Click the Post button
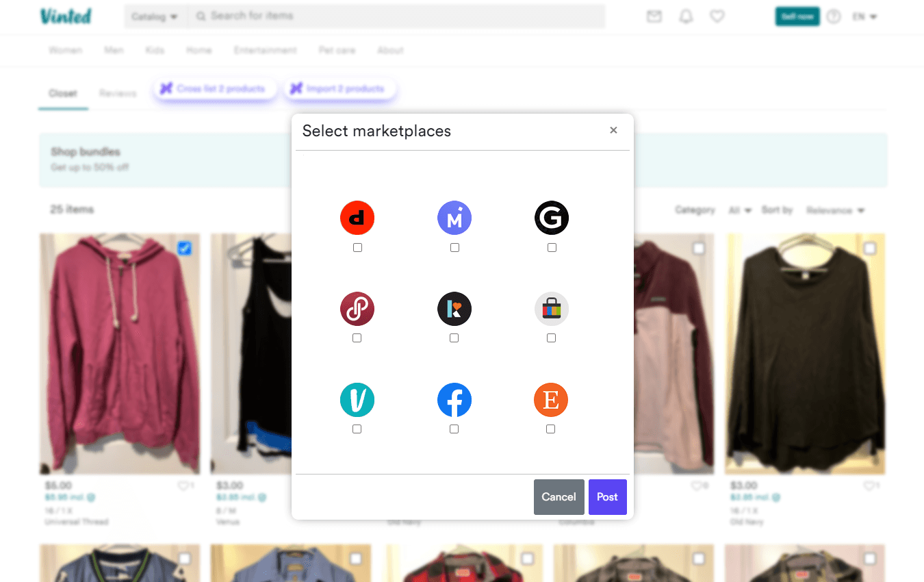Screen dimensions: 924x582 tap(607, 497)
